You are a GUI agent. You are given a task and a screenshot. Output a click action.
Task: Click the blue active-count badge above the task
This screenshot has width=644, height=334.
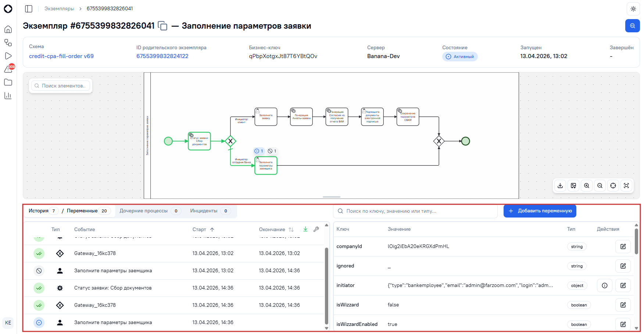259,151
